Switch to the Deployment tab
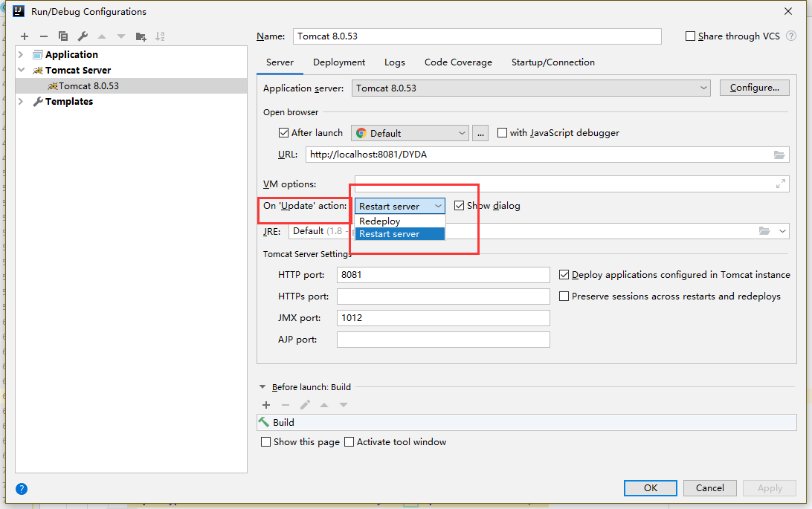Image resolution: width=812 pixels, height=509 pixels. click(338, 62)
